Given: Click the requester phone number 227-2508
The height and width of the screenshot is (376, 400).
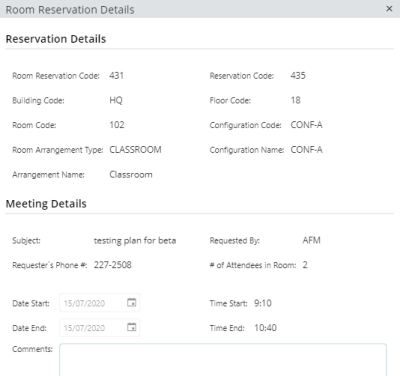Looking at the screenshot, I should point(112,265).
